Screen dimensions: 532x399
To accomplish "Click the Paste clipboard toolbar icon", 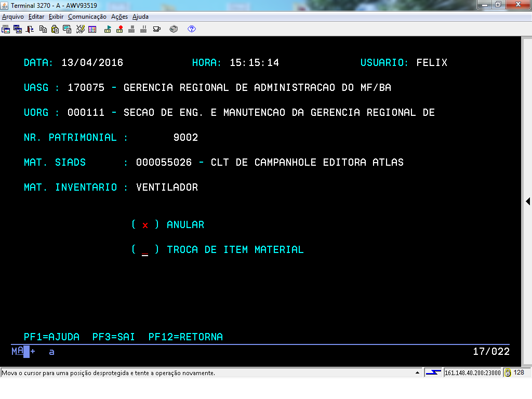I will click(55, 29).
